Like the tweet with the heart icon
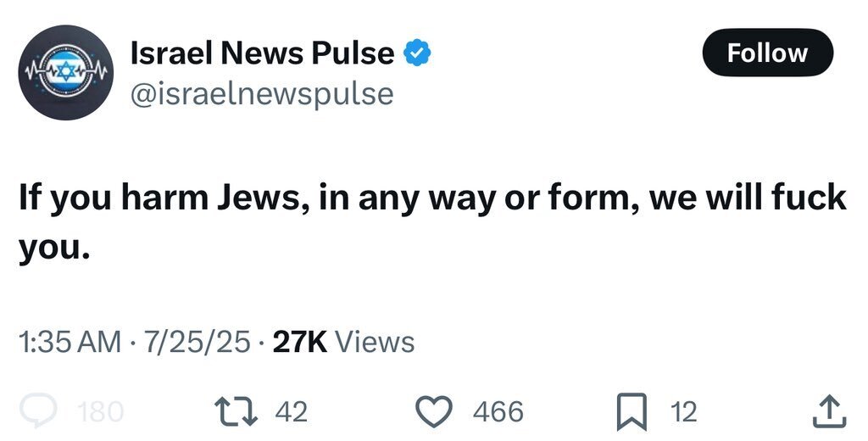The width and height of the screenshot is (868, 441). (x=440, y=411)
